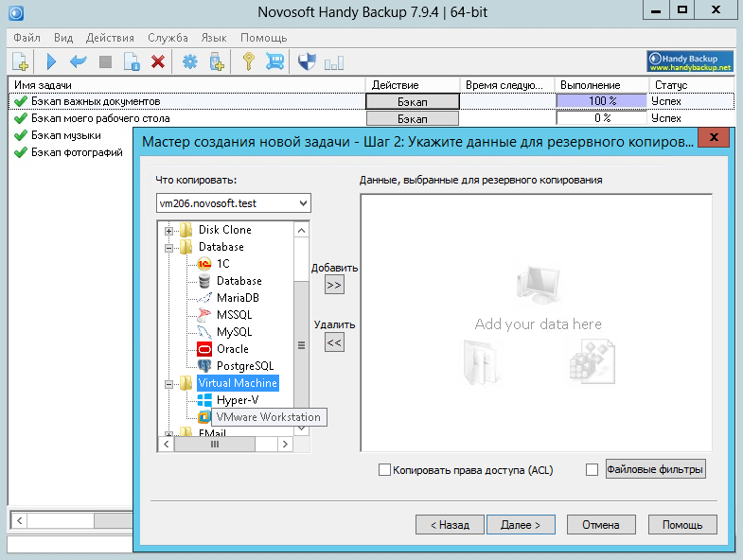Open the Действия menu
The height and width of the screenshot is (560, 743).
point(110,38)
